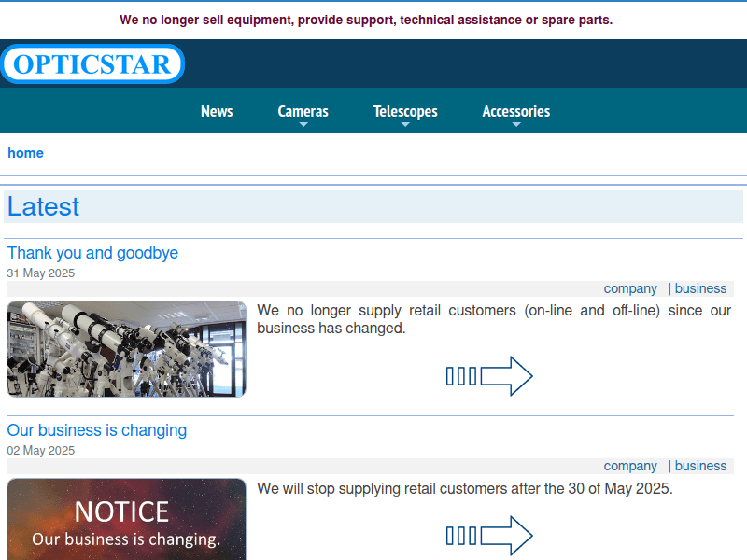
Task: Click the Latest section heading
Action: pyautogui.click(x=44, y=207)
